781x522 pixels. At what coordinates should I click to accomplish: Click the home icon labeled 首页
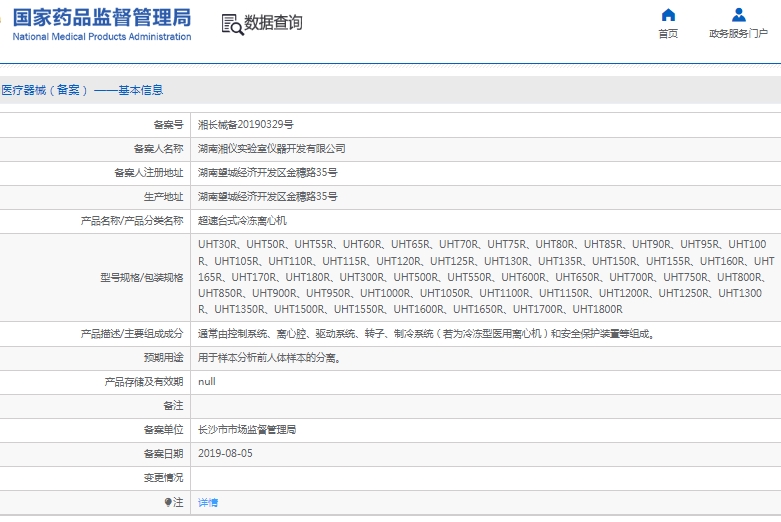(x=668, y=15)
